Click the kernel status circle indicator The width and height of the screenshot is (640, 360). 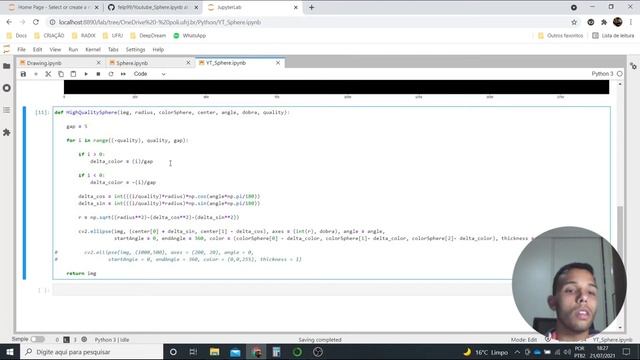pyautogui.click(x=620, y=74)
